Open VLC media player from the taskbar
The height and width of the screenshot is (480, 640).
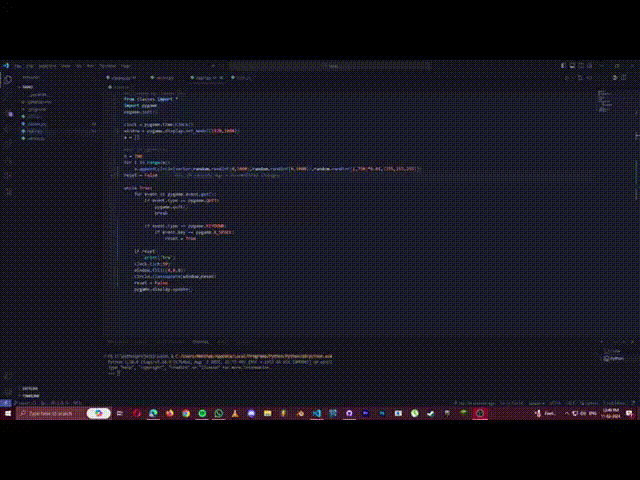(x=235, y=413)
